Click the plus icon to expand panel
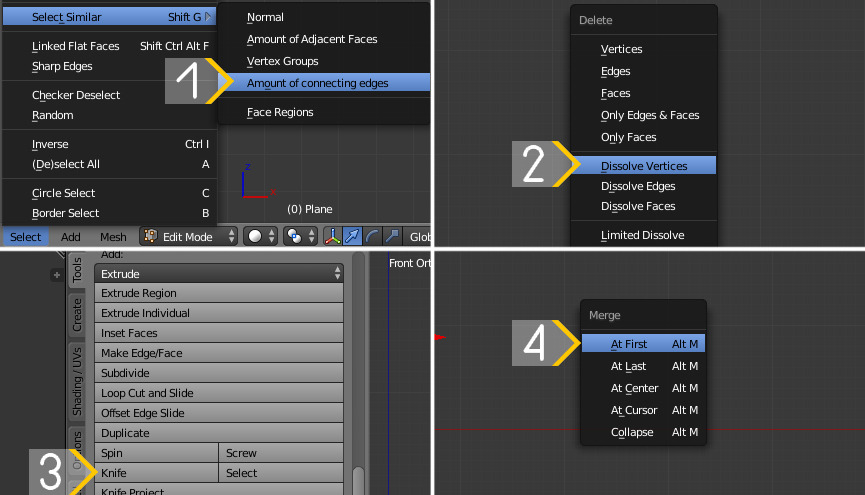The image size is (865, 495). click(x=57, y=274)
